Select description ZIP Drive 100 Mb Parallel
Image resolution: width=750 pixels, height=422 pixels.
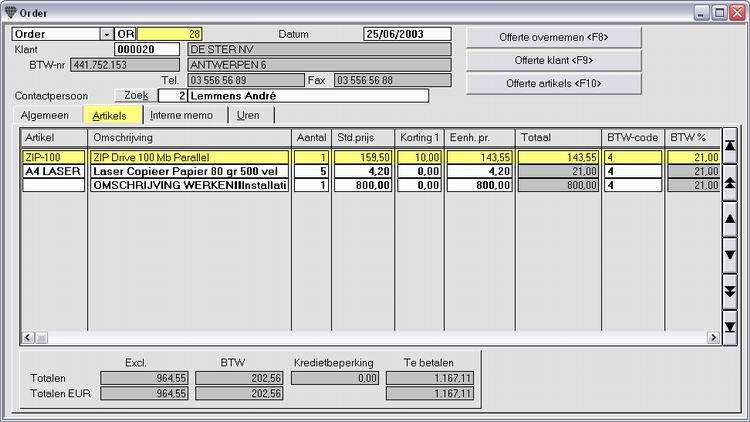pos(189,157)
